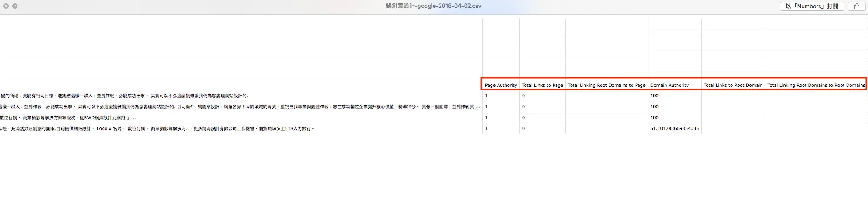Click the 51.101783669354035 value cell
Image resolution: width=868 pixels, height=203 pixels.
[x=674, y=128]
